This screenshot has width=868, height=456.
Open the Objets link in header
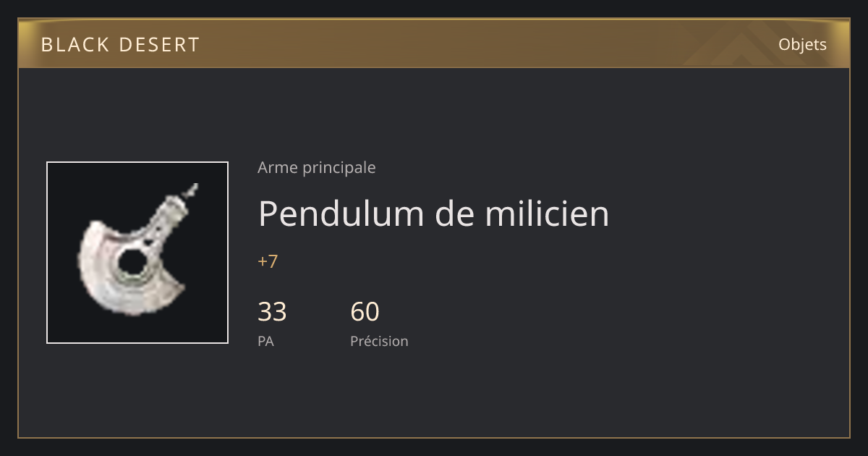(802, 44)
